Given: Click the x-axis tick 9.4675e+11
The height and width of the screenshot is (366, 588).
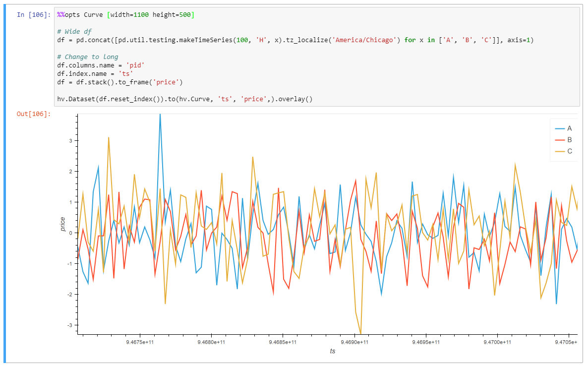Looking at the screenshot, I should click(x=140, y=342).
